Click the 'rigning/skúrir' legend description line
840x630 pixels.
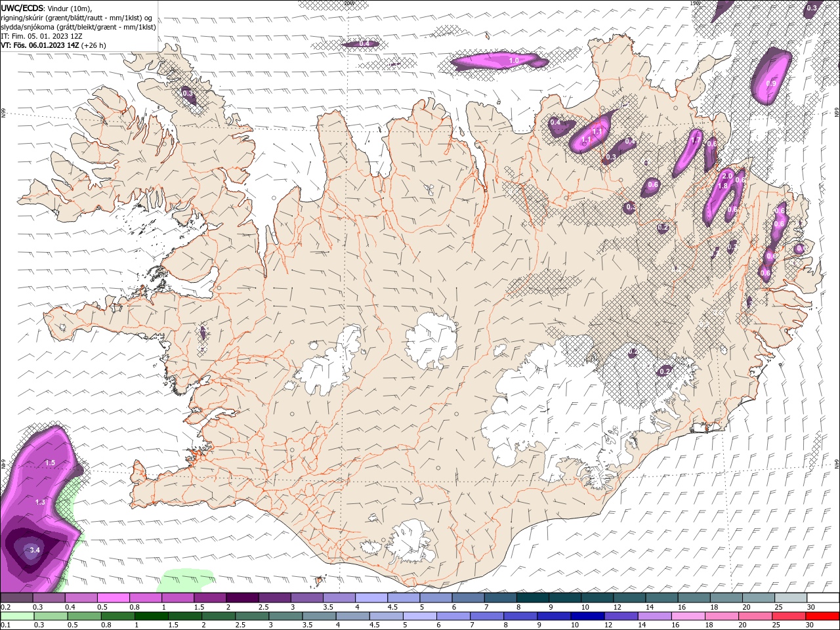point(77,18)
